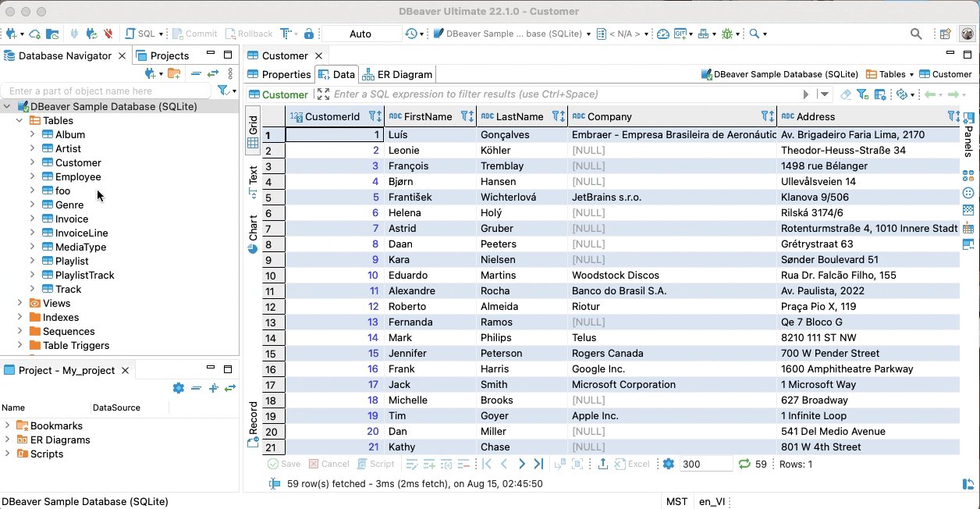Click the gray global search magnifier
The width and height of the screenshot is (980, 509).
917,34
